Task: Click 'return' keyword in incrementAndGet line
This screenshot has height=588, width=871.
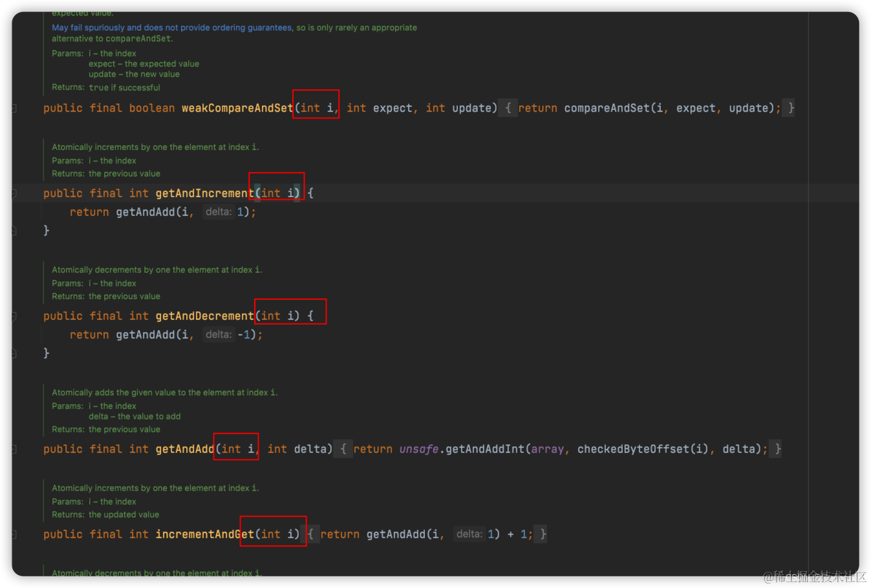Action: tap(339, 534)
